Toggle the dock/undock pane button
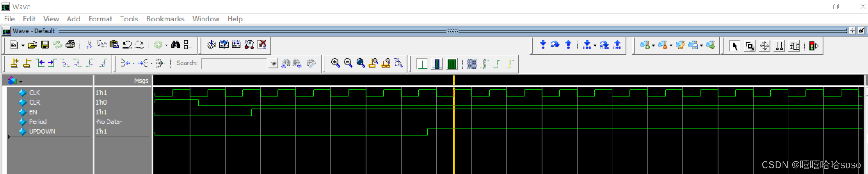The width and height of the screenshot is (868, 174). [x=862, y=31]
